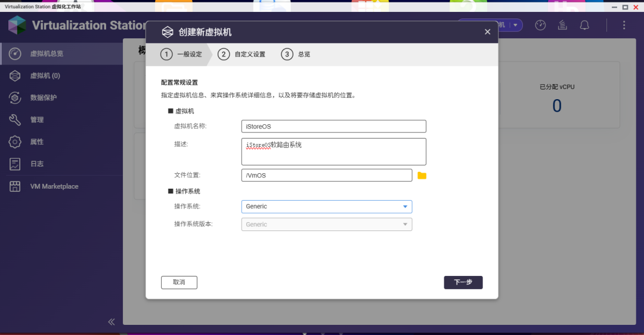Viewport: 644px width, 335px height.
Task: Click the 已分配 vCPU value 0
Action: pos(557,106)
